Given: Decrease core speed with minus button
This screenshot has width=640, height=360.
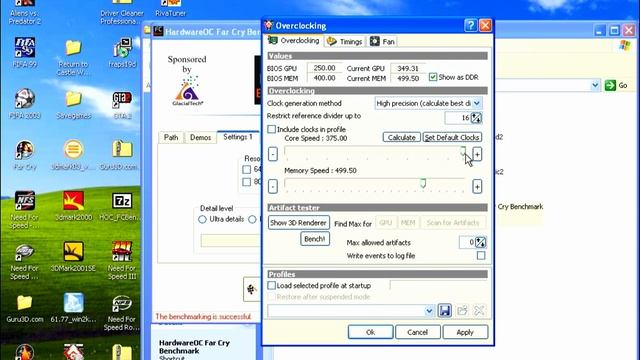Looking at the screenshot, I should [273, 154].
